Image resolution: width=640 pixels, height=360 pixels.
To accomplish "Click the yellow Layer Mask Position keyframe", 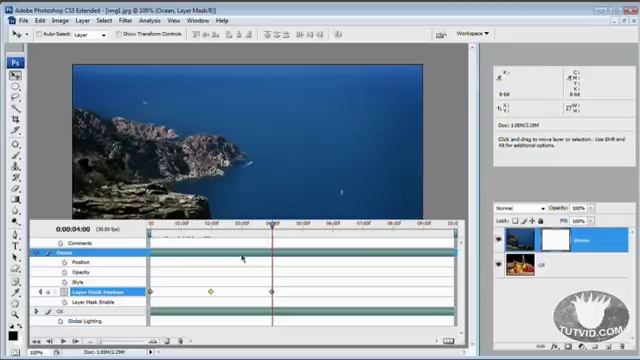I will (x=211, y=291).
